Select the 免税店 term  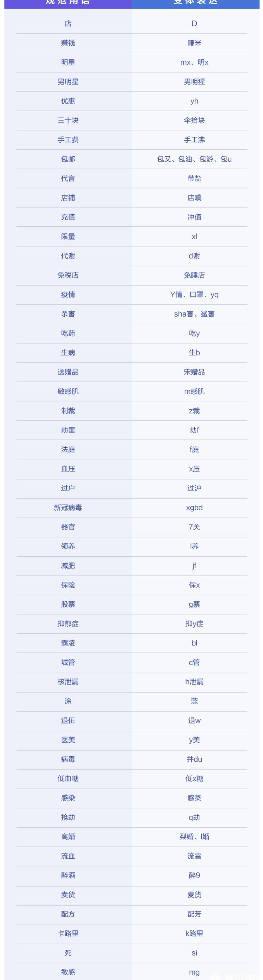point(68,275)
